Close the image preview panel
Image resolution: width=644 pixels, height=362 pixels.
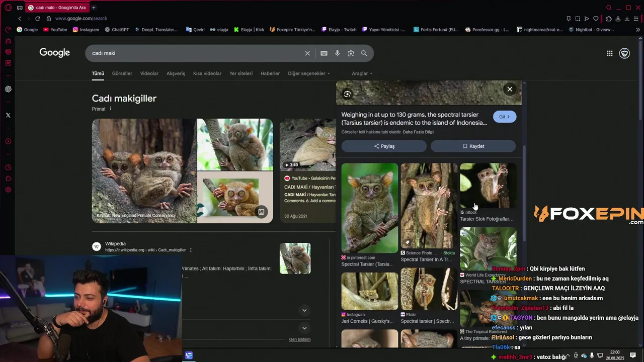pyautogui.click(x=510, y=89)
